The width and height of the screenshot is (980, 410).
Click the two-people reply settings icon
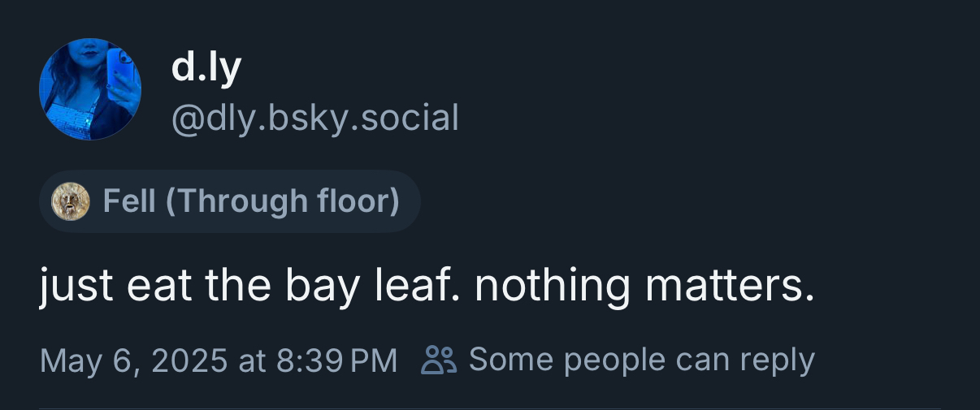click(x=439, y=359)
